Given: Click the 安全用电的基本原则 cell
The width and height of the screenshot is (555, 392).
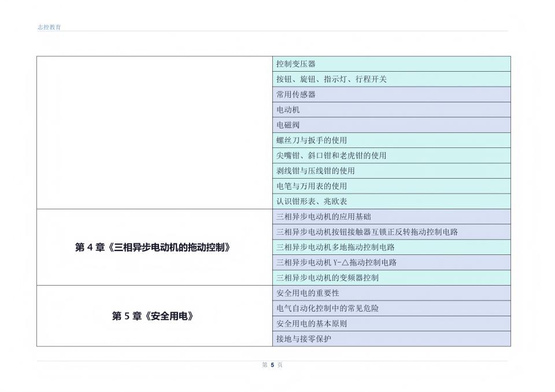Looking at the screenshot, I should 391,324.
